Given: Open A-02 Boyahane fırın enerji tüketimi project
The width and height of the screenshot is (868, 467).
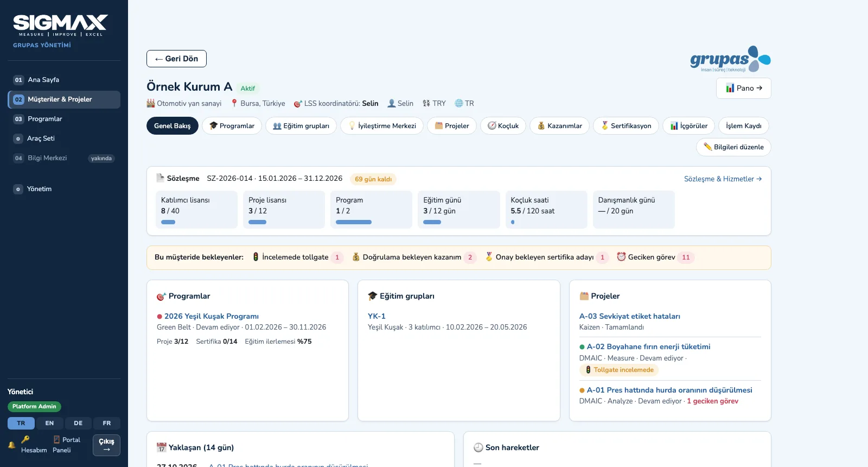Looking at the screenshot, I should pos(648,346).
